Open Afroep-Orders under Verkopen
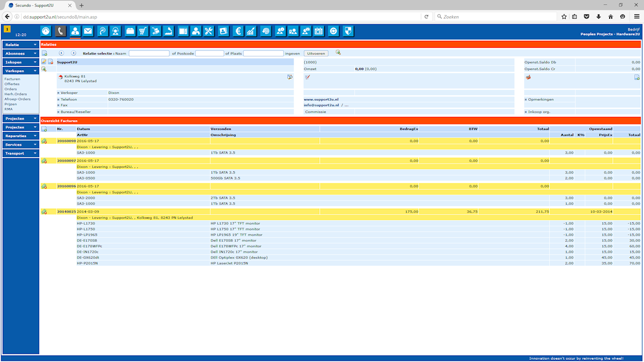644x362 pixels. point(17,99)
